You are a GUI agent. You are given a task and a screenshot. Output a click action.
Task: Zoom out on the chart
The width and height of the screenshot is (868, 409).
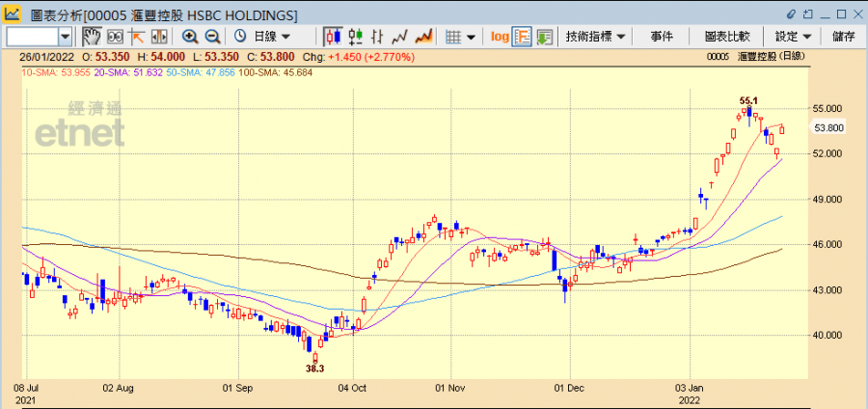click(212, 37)
